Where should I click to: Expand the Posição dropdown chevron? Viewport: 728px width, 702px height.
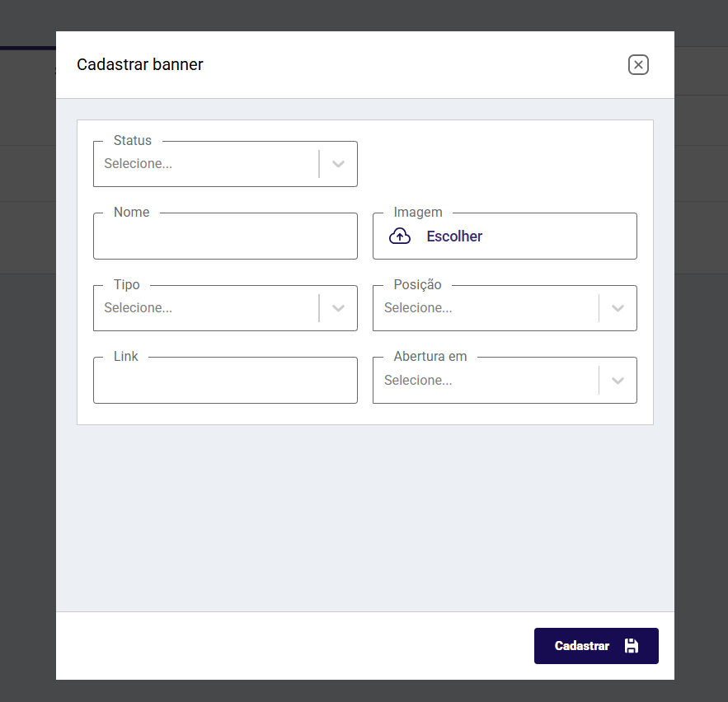(618, 308)
